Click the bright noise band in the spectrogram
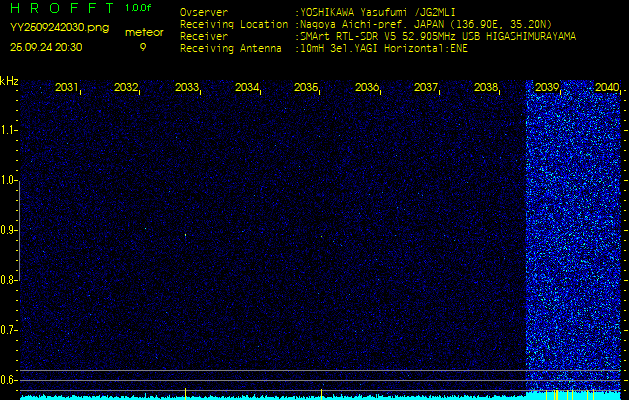 (575, 240)
